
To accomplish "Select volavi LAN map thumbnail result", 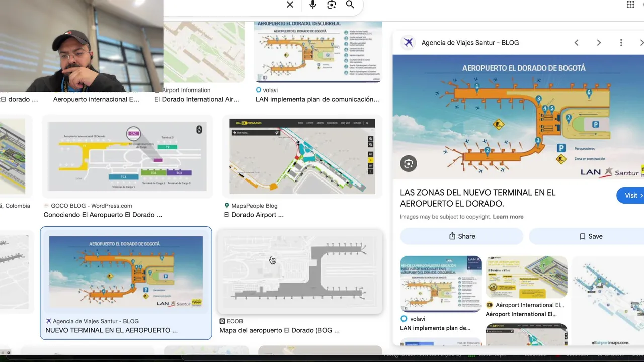I will tap(318, 52).
